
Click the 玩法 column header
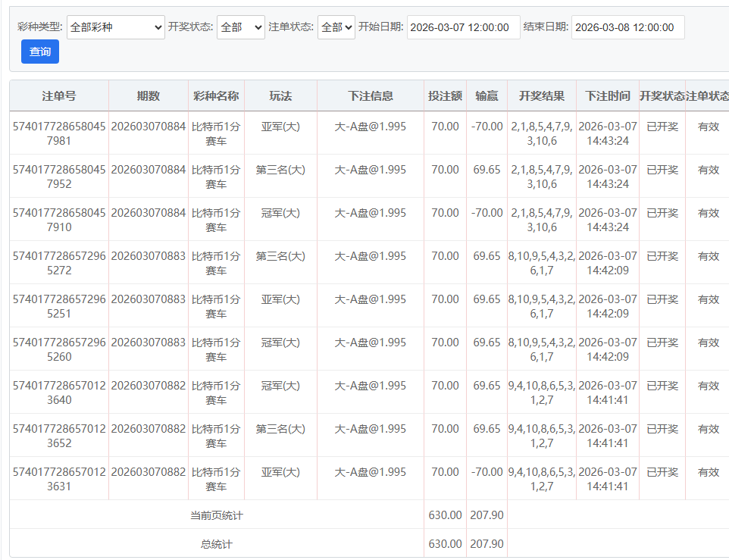click(x=280, y=96)
